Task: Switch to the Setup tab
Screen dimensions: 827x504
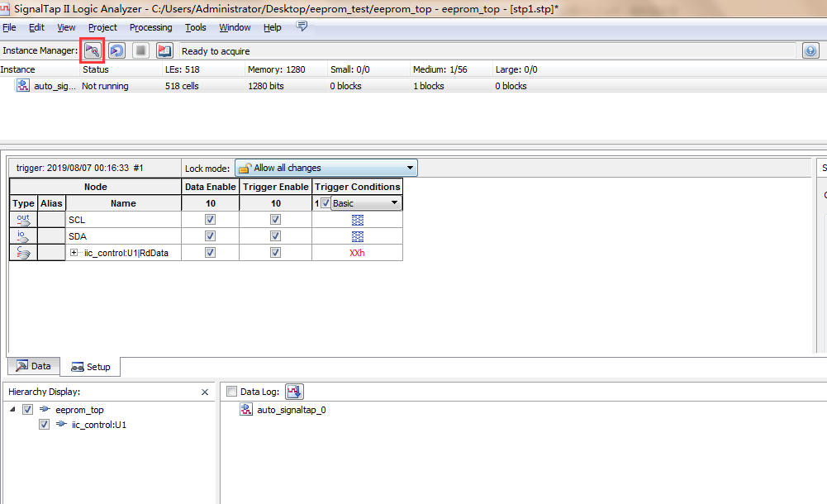Action: (91, 367)
